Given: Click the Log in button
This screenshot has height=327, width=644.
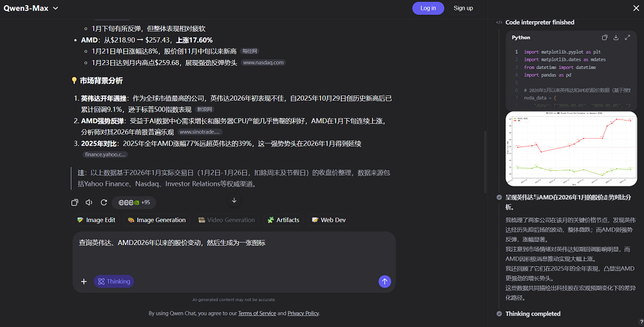Looking at the screenshot, I should (428, 8).
